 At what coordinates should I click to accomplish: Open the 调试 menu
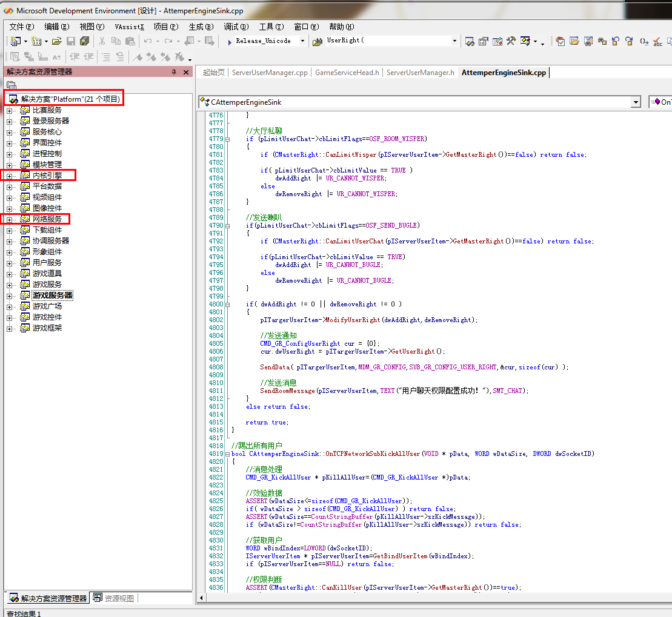(x=236, y=27)
